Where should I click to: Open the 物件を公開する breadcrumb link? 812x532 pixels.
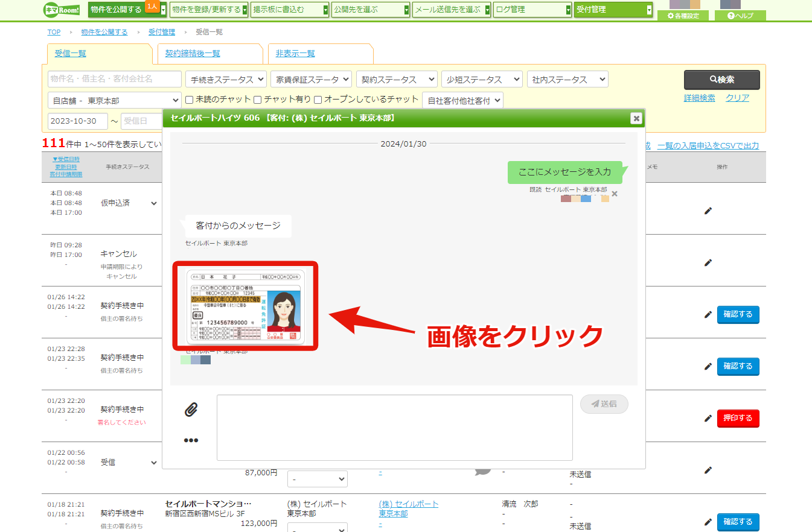tap(104, 32)
